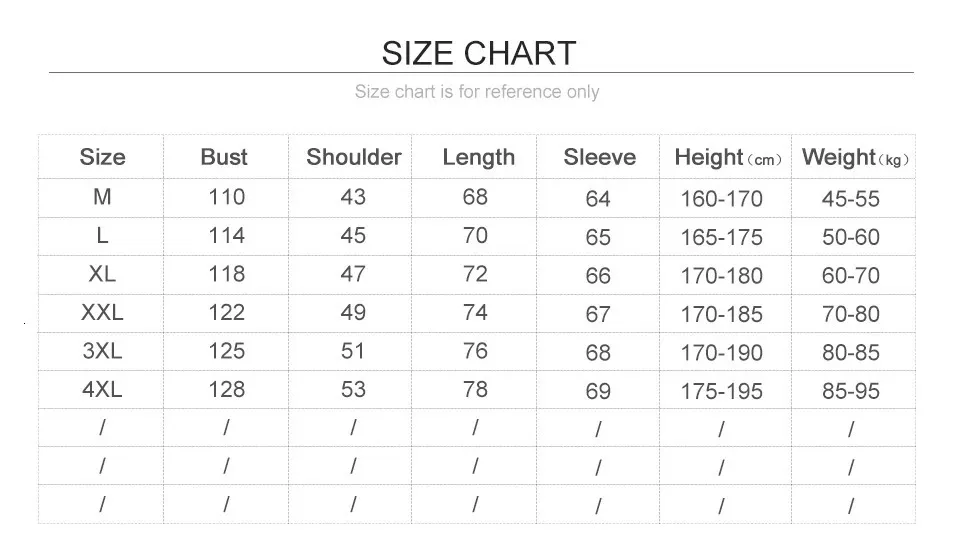Click the Size column header
Image resolution: width=960 pixels, height=553 pixels.
coord(102,157)
